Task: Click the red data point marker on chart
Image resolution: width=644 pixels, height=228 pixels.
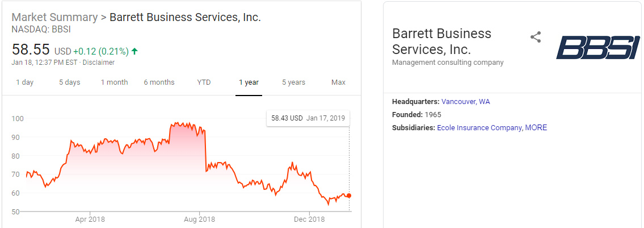Action: click(349, 196)
